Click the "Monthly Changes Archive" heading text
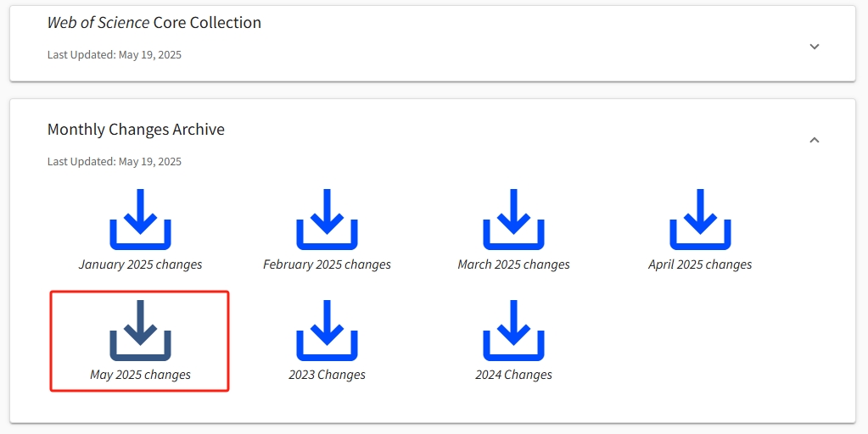Screen dimensions: 868x434 (x=136, y=130)
